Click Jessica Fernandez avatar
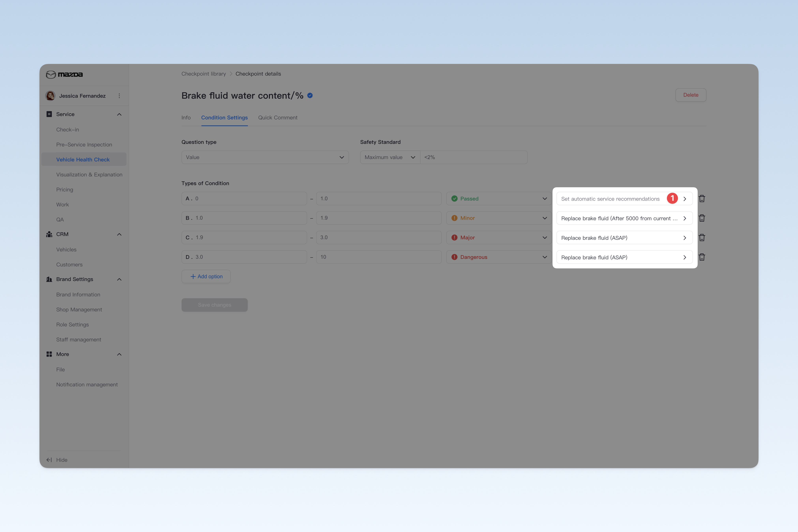The width and height of the screenshot is (798, 532). pos(50,96)
